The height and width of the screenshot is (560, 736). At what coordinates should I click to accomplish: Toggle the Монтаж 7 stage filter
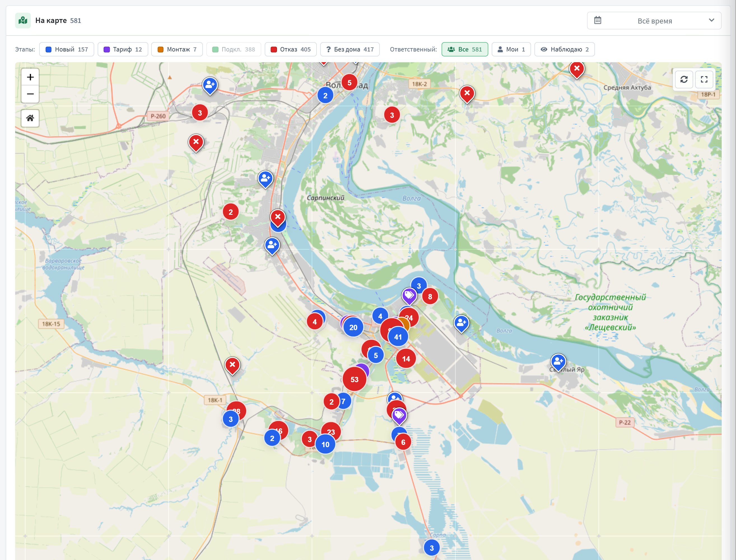click(177, 49)
